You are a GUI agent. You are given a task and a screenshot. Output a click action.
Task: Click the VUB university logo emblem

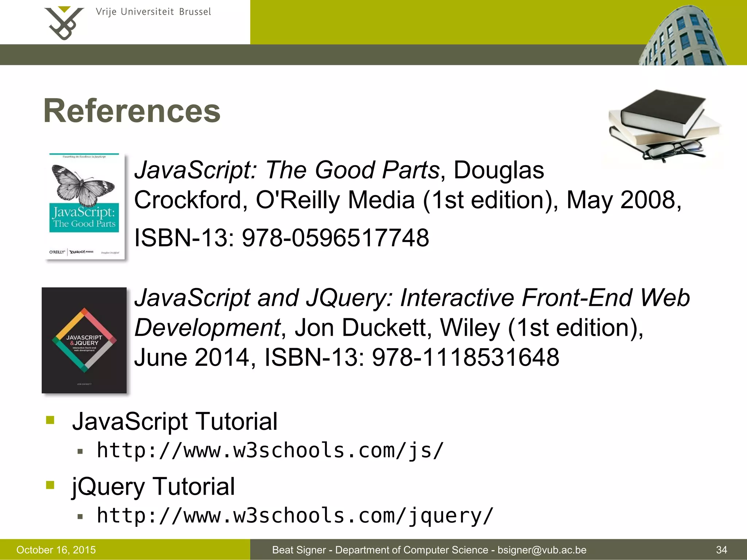[x=64, y=23]
